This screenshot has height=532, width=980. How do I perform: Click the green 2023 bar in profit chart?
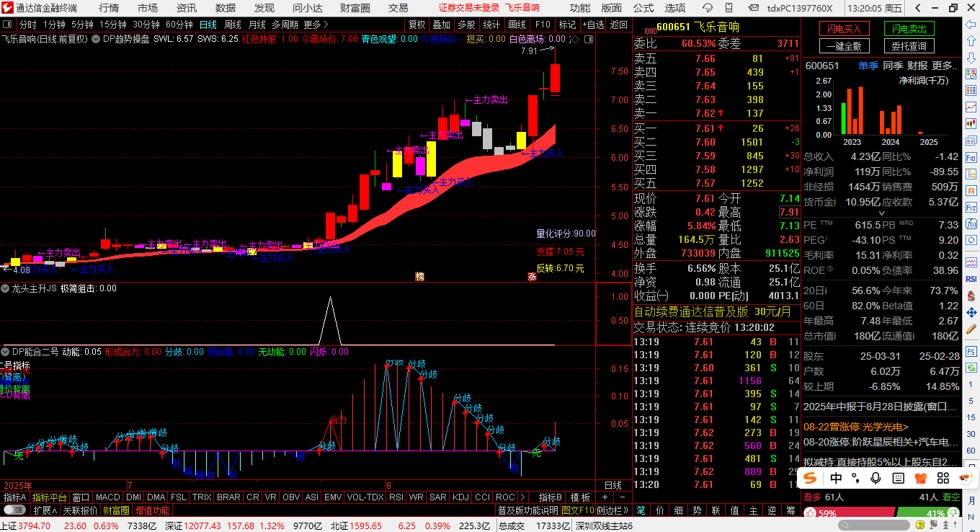[x=844, y=119]
